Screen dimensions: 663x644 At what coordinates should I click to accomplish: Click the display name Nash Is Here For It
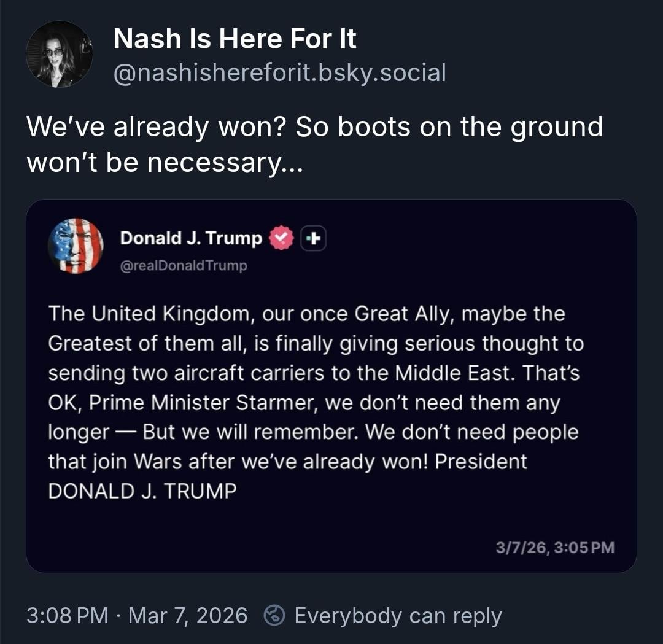point(235,40)
